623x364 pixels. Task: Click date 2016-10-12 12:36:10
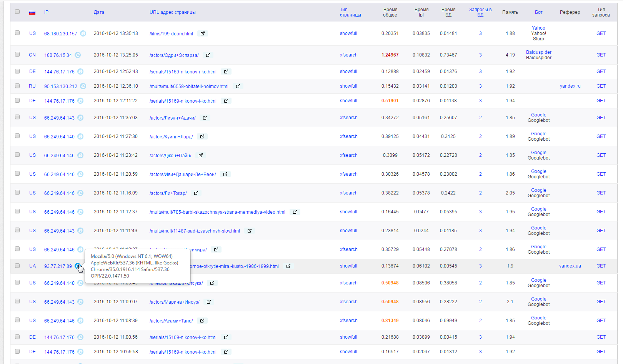point(116,86)
